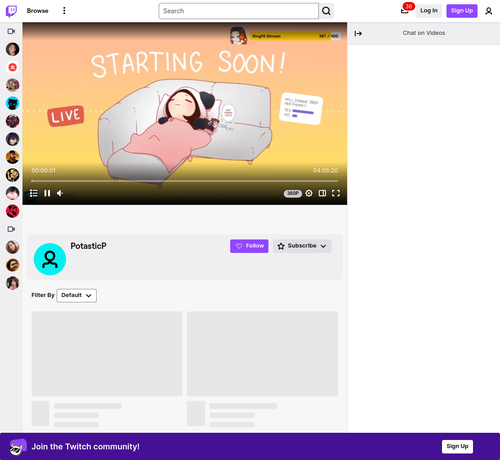Collapse the Chat on Videos panel arrow
The height and width of the screenshot is (460, 500).
[x=358, y=33]
